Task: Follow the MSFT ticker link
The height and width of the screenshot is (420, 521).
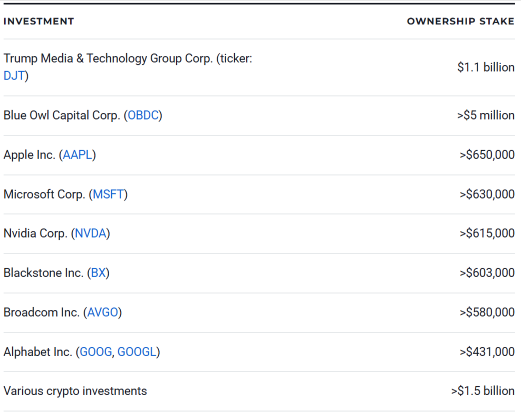Action: click(108, 194)
